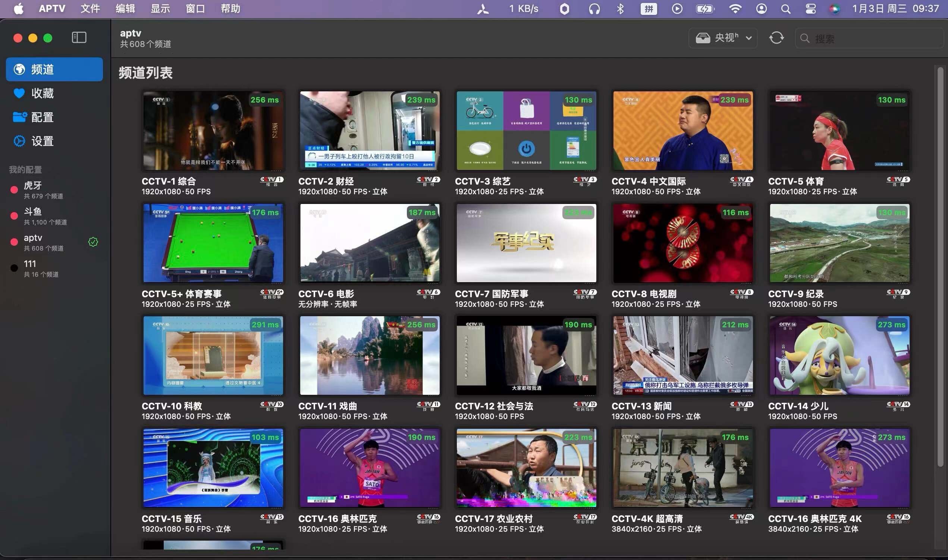Select the 虎牙 configuration
The image size is (948, 560).
tap(54, 190)
